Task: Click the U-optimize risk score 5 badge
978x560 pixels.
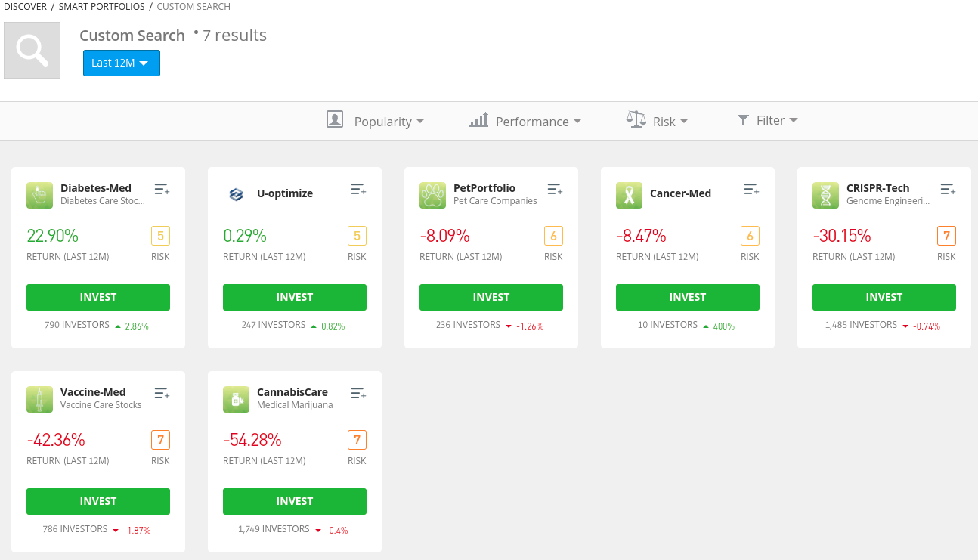Action: coord(357,236)
